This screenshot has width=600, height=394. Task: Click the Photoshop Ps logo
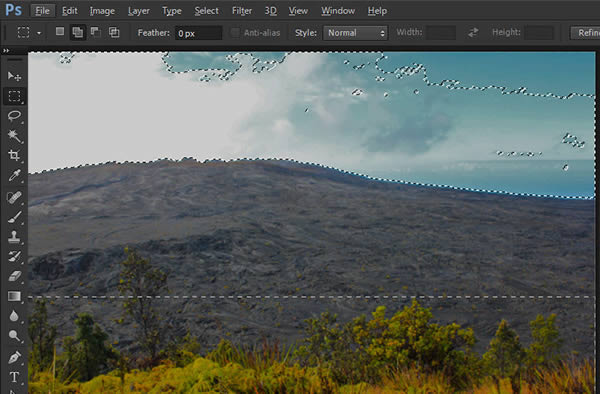pyautogui.click(x=13, y=10)
